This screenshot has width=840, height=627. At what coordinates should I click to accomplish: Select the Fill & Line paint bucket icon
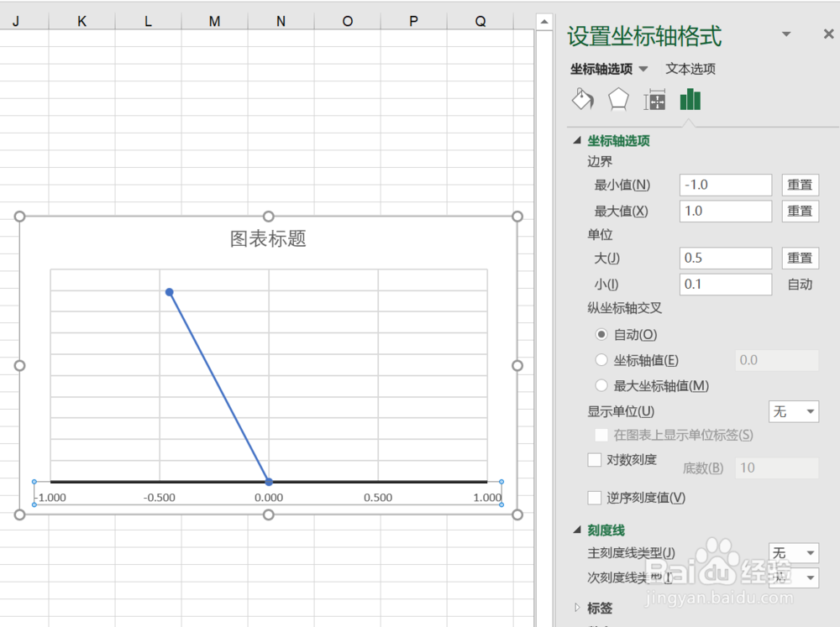pyautogui.click(x=583, y=99)
